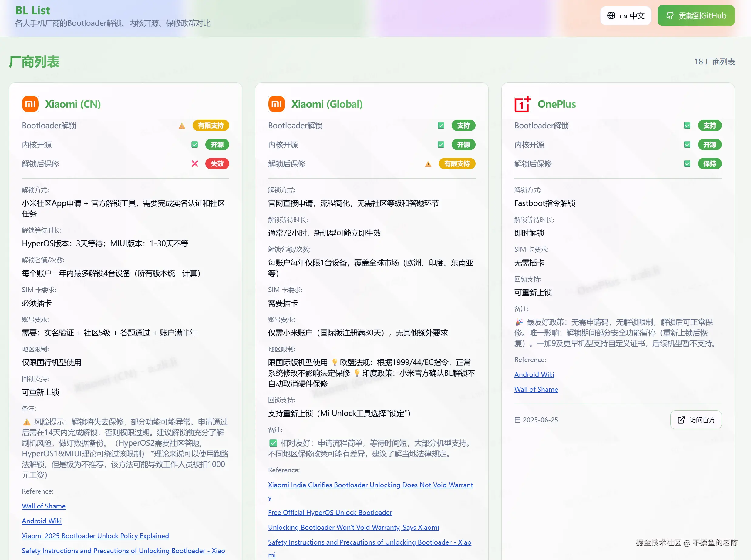The width and height of the screenshot is (751, 560).
Task: Click the globe icon in the language switcher
Action: [611, 15]
